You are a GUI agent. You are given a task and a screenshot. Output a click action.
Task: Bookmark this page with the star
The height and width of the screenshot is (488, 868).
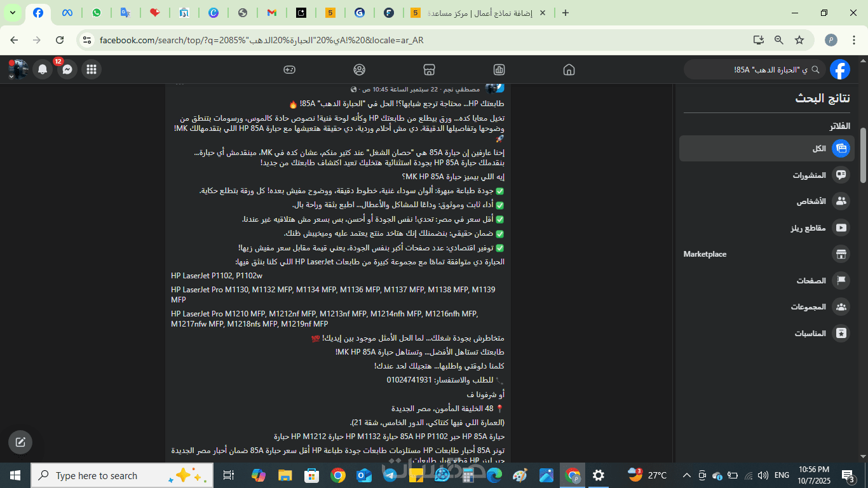799,40
